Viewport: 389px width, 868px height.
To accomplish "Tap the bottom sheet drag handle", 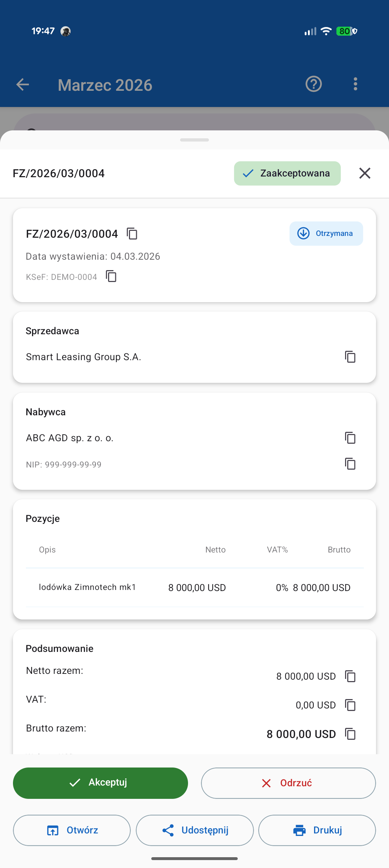I will 194,140.
